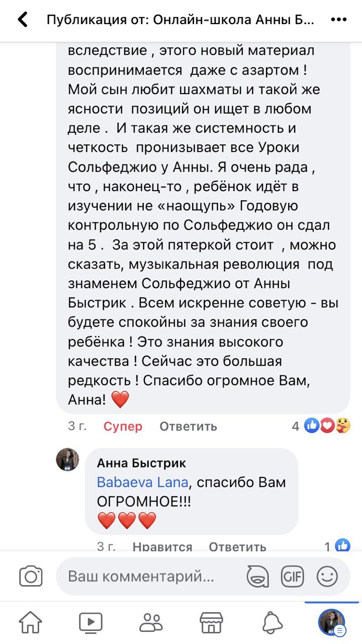362x644 pixels.
Task: Open the Notifications bell
Action: [271, 622]
